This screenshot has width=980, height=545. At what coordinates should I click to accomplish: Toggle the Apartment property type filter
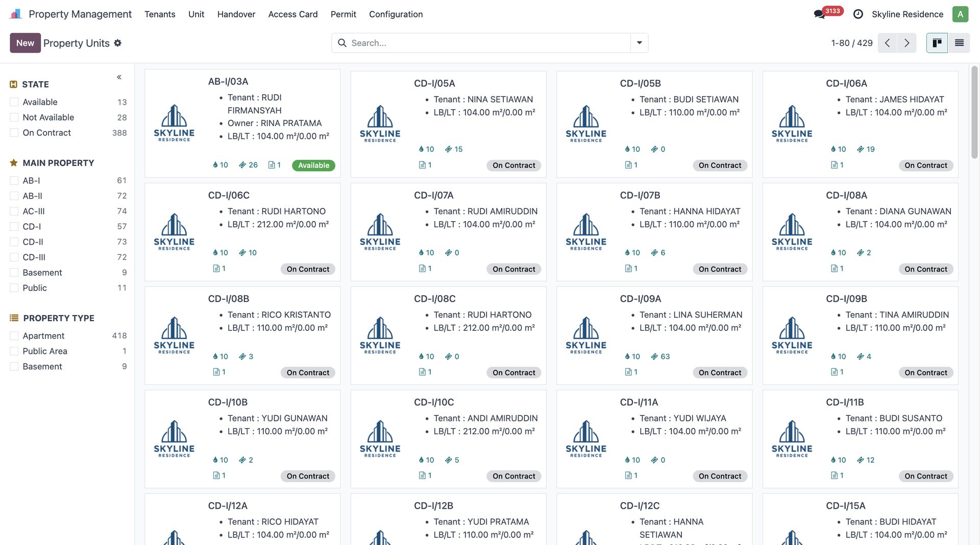click(x=14, y=336)
